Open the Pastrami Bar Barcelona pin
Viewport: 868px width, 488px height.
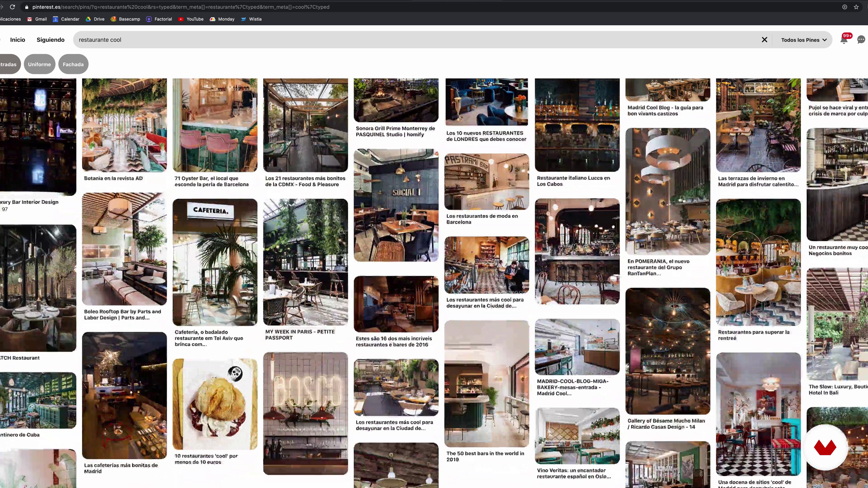point(487,182)
